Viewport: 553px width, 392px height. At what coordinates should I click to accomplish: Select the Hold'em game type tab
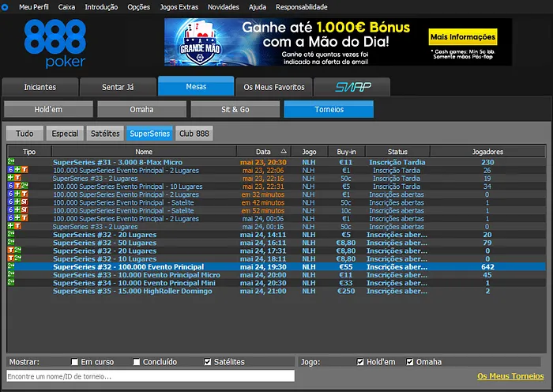point(48,109)
